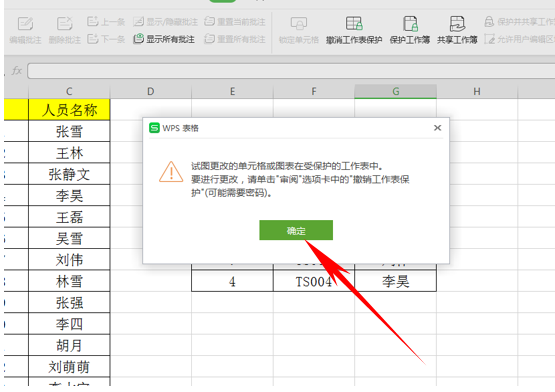Select cell containing 王磊
Viewport: 555px width, 392px height.
click(x=69, y=217)
